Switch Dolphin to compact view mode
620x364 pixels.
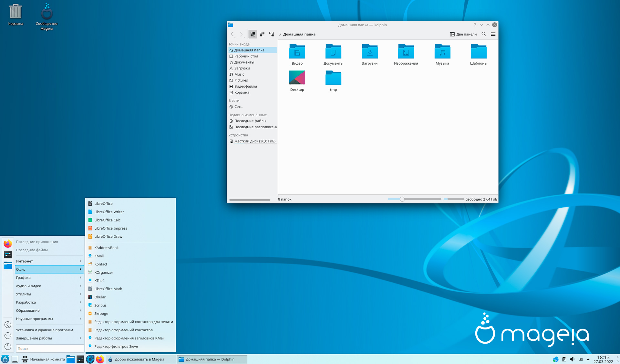tap(262, 34)
